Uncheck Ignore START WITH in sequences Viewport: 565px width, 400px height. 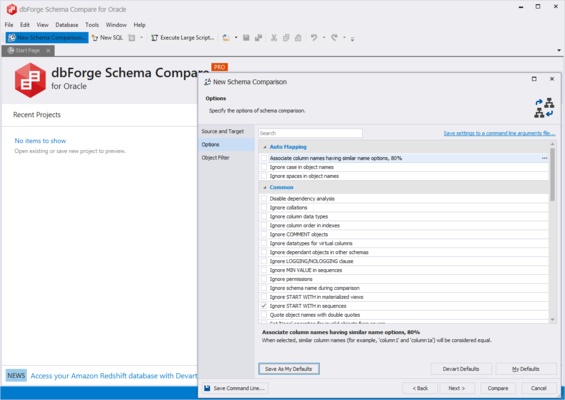(264, 306)
